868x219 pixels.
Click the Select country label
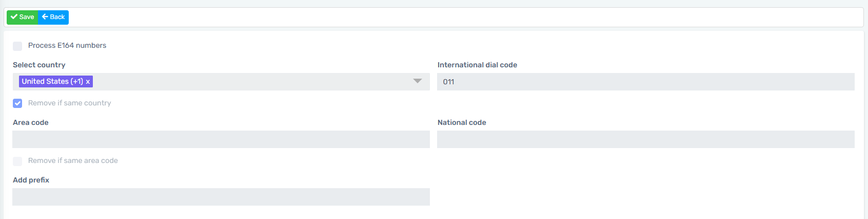coord(39,65)
